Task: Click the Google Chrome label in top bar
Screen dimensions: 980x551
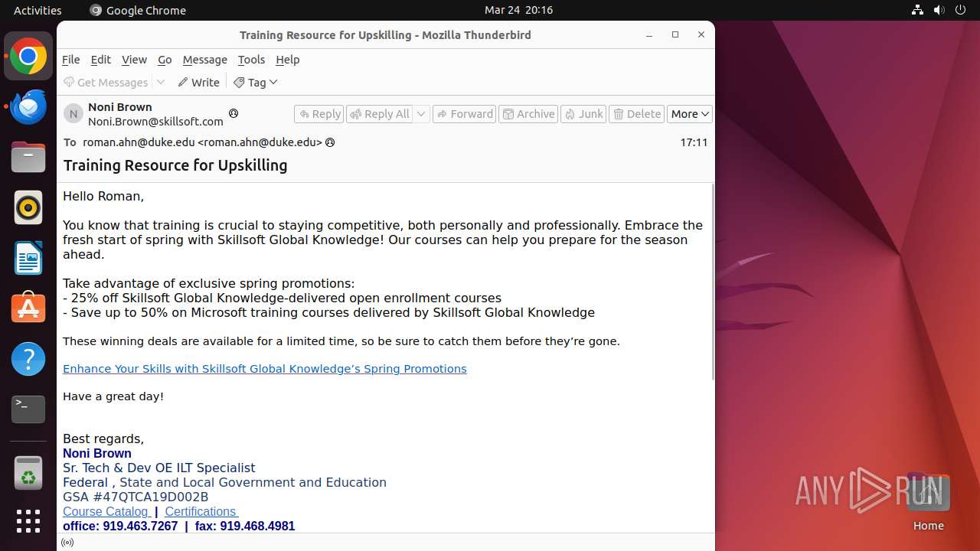Action: (138, 10)
